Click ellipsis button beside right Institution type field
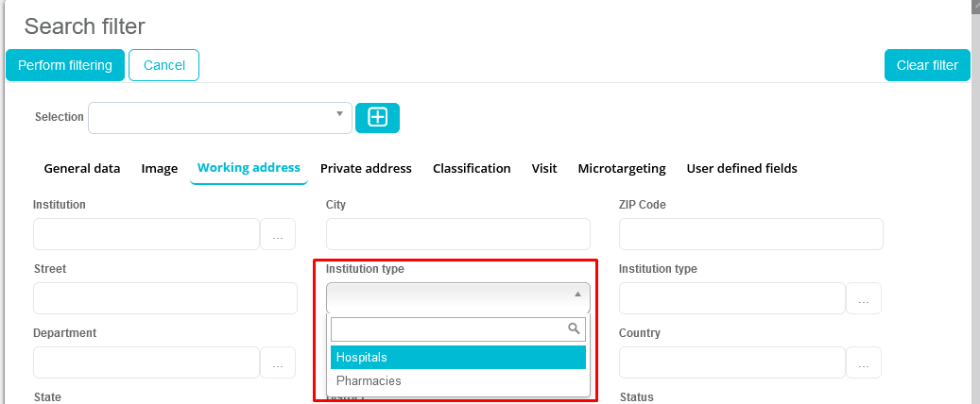 864,299
